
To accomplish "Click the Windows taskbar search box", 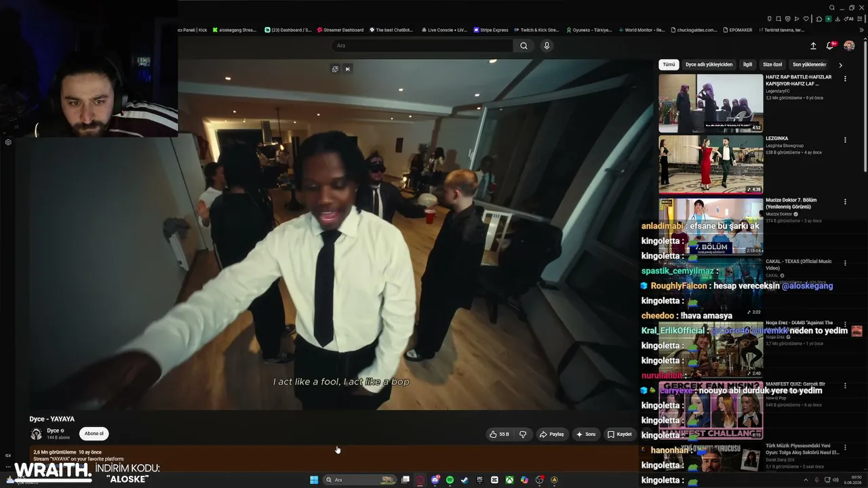I will [x=361, y=480].
